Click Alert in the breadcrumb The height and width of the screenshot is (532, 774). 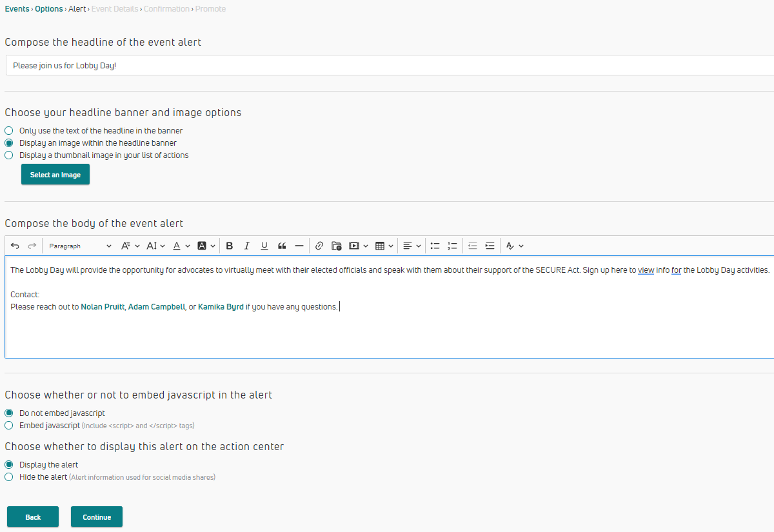77,9
